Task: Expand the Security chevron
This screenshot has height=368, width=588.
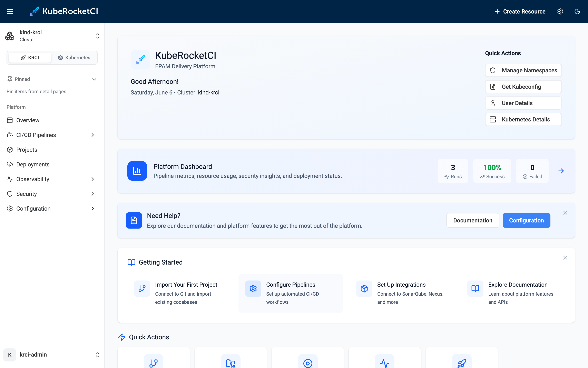Action: (92, 194)
